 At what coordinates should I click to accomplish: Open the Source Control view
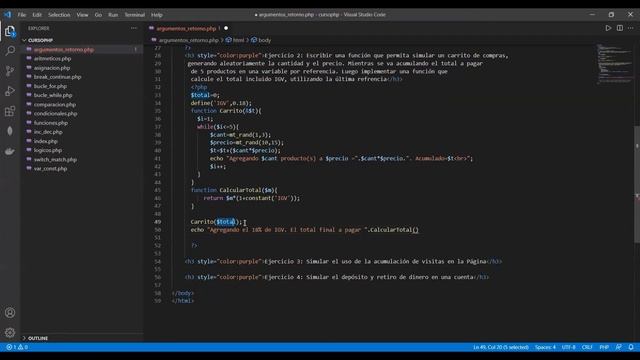(x=10, y=71)
